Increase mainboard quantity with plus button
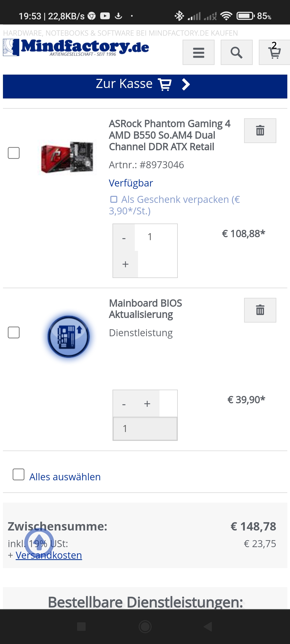This screenshot has width=290, height=644. point(125,264)
